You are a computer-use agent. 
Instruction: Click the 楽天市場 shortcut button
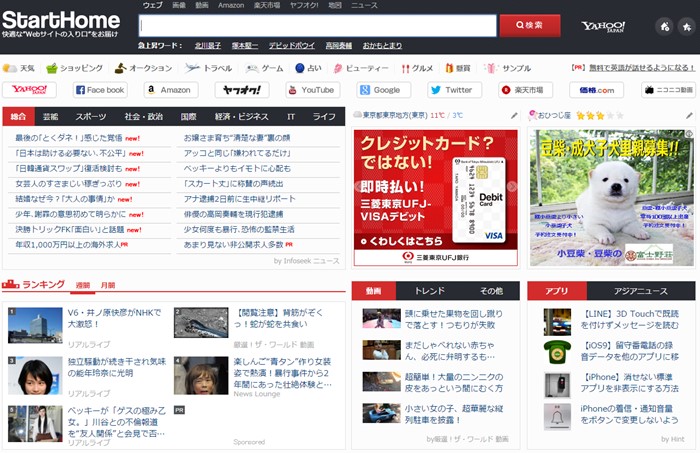pyautogui.click(x=525, y=90)
